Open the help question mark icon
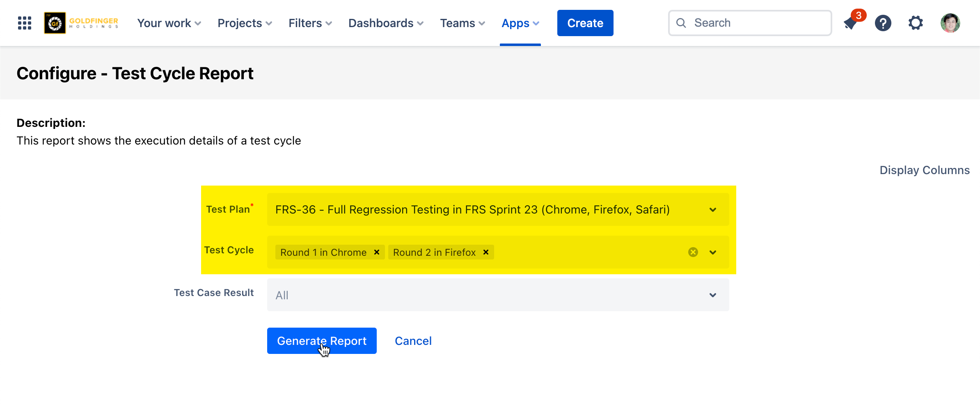Screen dimensions: 980x404 (x=883, y=23)
